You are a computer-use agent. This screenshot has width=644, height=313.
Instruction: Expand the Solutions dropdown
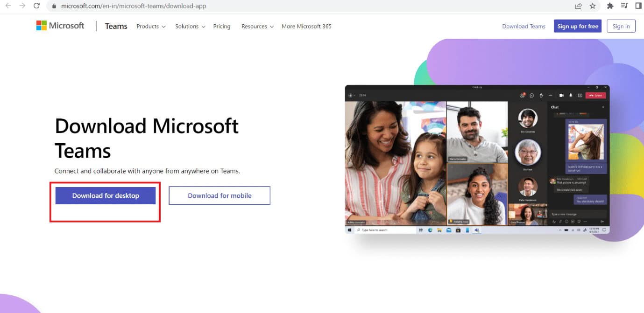coord(190,27)
